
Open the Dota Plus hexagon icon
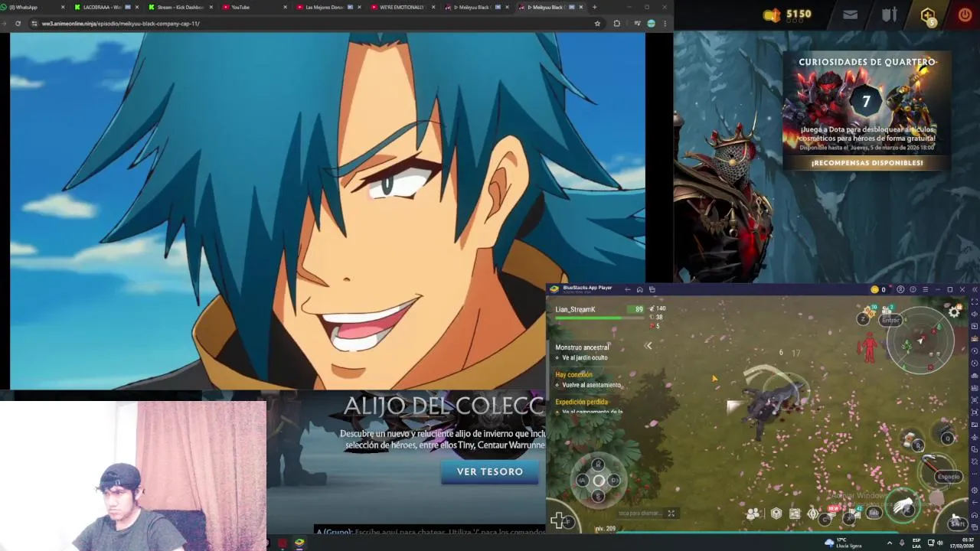point(927,15)
